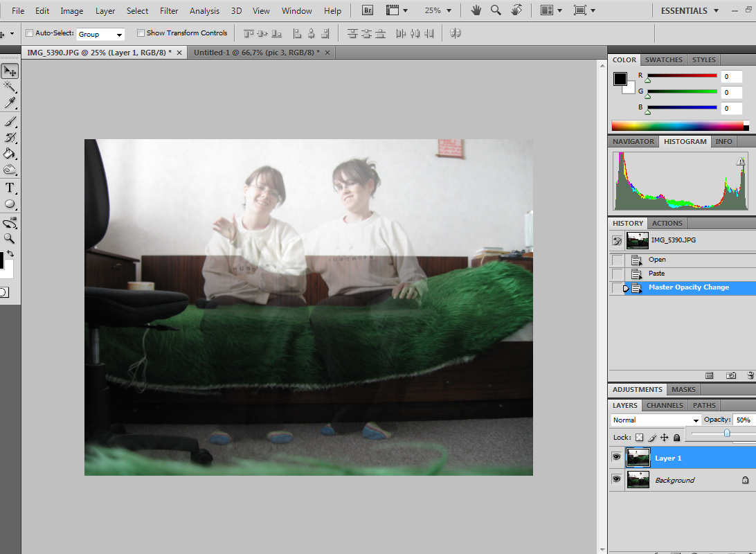Viewport: 756px width, 554px height.
Task: Distribute top edges of layers
Action: point(352,33)
